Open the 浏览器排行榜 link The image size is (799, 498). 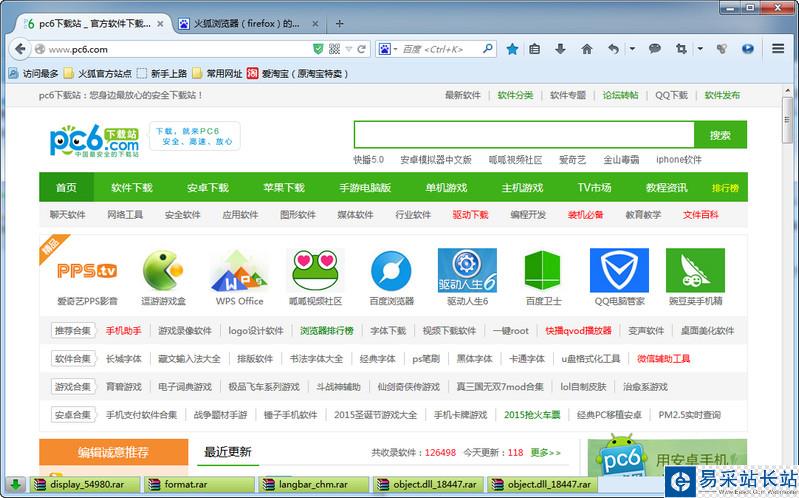tap(327, 331)
